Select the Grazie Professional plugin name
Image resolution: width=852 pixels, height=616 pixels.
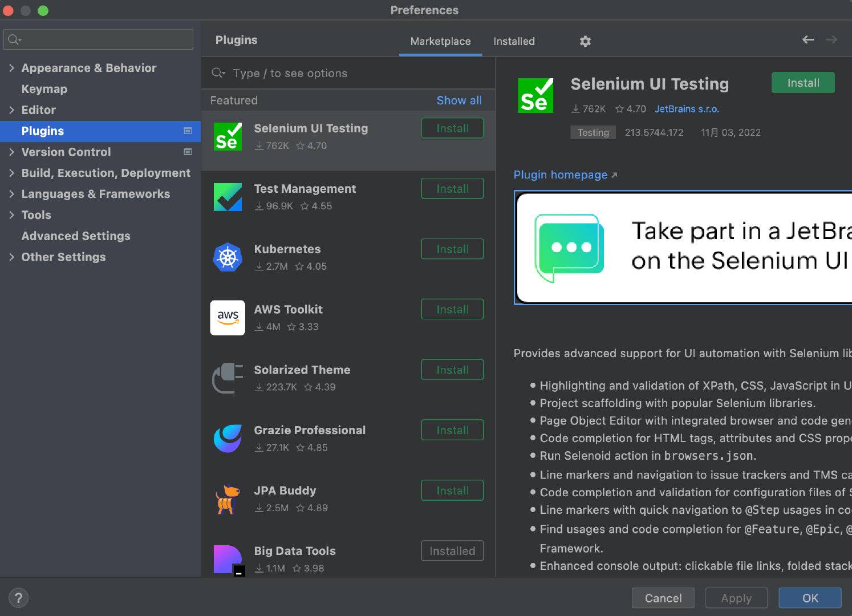coord(310,430)
